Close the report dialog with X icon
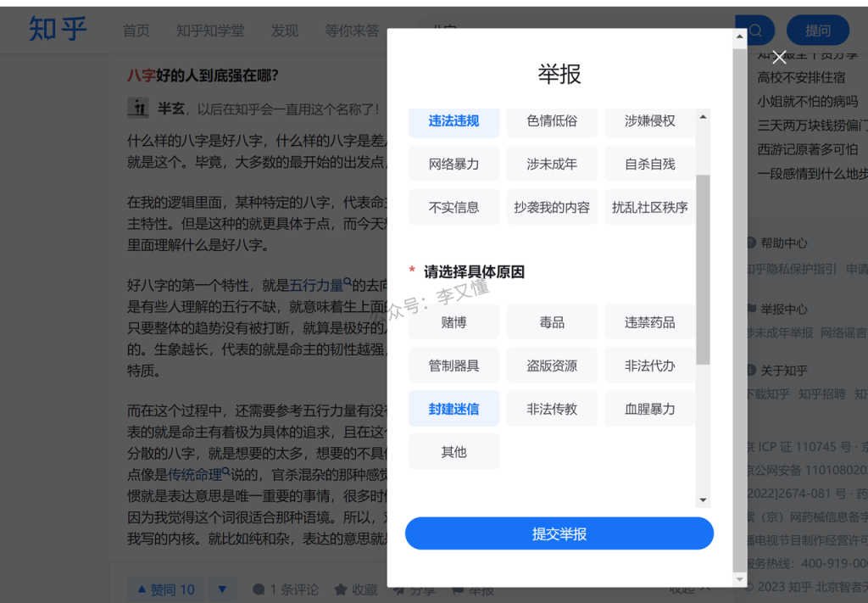Screen dimensions: 868x603 pos(779,57)
